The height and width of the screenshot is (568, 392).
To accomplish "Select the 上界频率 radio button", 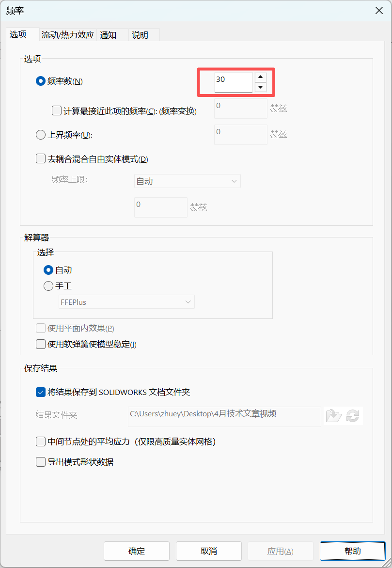I will coord(41,135).
